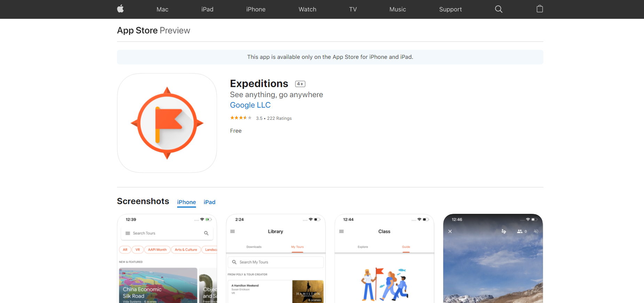Open the Class screenshot thumbnail

click(384, 258)
